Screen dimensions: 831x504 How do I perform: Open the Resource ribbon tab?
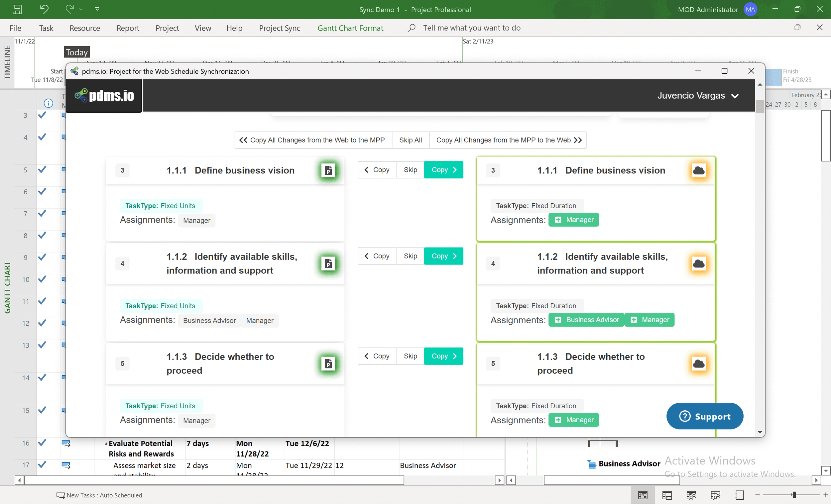click(x=84, y=28)
